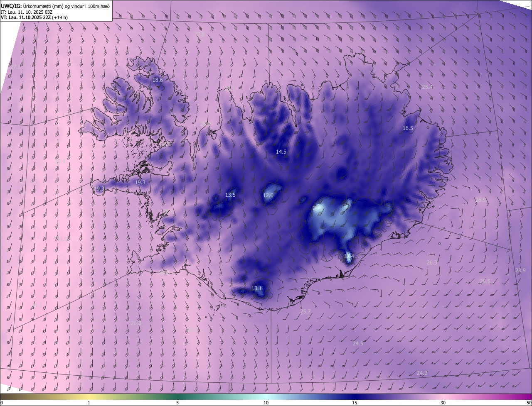Image resolution: width=532 pixels, height=406 pixels.
Task: Click the 0 tick on the color scale
Action: tap(2, 403)
